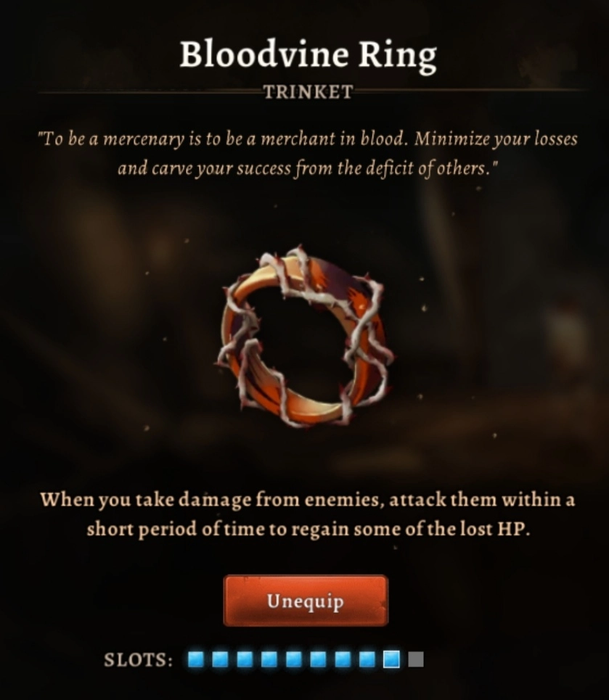The image size is (609, 700).
Task: Click the "When you take damage" description line
Action: tap(308, 500)
